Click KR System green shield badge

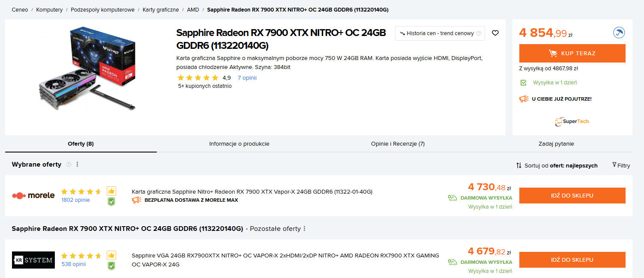click(111, 266)
